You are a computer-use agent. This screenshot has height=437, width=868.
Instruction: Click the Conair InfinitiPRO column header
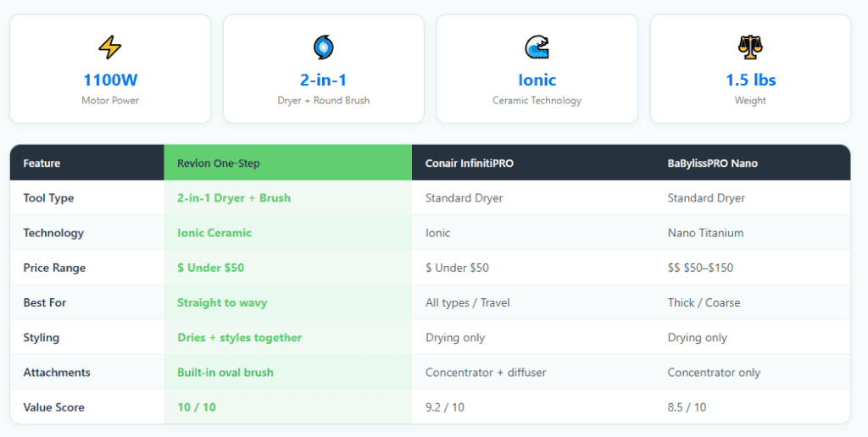533,163
